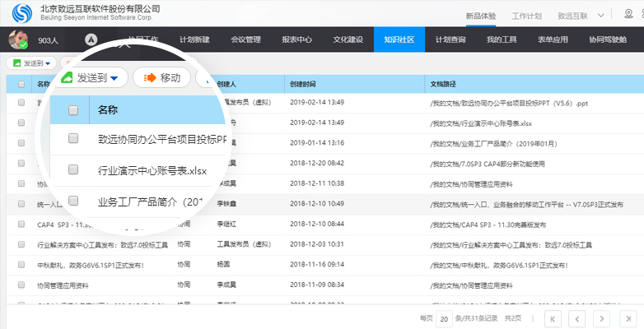Select the checkbox for 业务工厂产品简介 row
This screenshot has width=644, height=329.
(x=73, y=201)
